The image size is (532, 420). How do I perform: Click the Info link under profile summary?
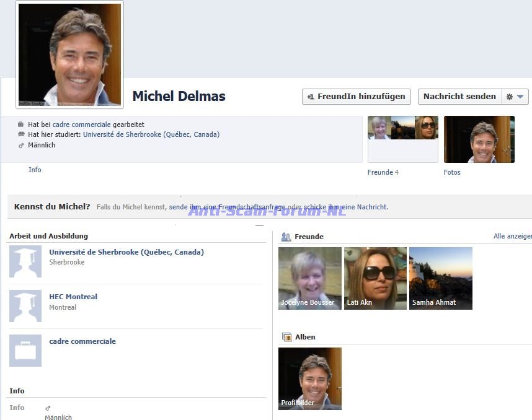click(x=35, y=170)
